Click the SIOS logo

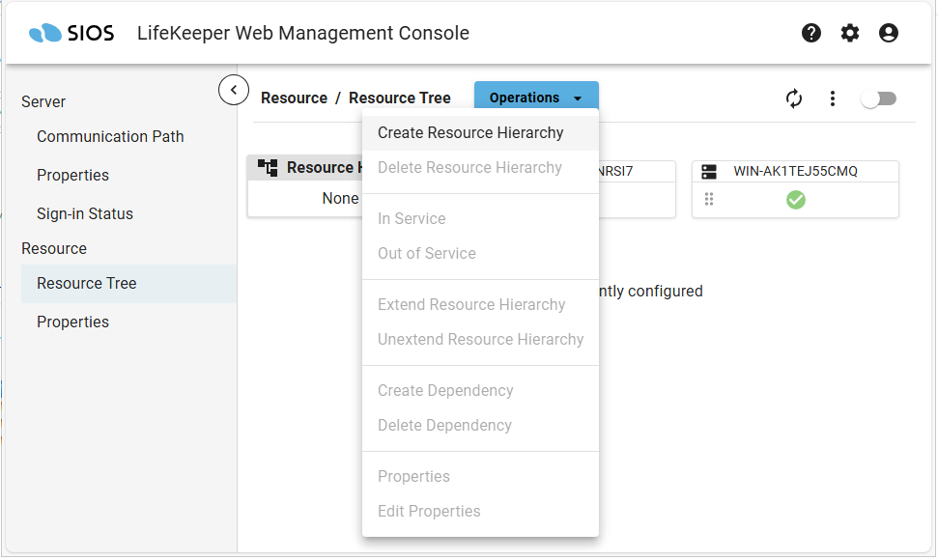(x=71, y=33)
